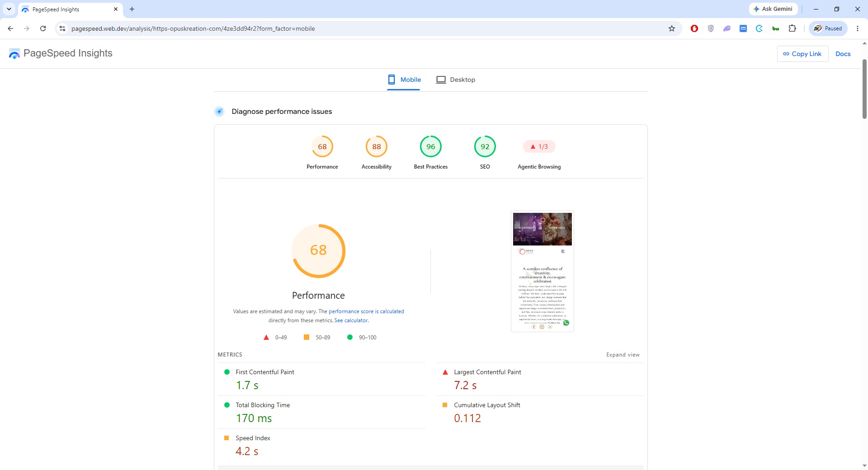Go to the SEO 92 score gauge
868x470 pixels.
pos(485,146)
